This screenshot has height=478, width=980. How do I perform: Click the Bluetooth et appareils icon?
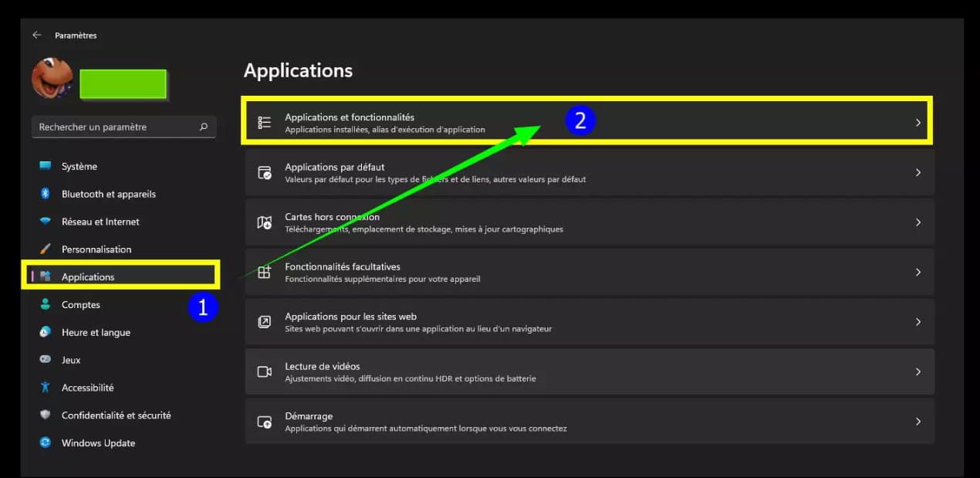point(46,194)
